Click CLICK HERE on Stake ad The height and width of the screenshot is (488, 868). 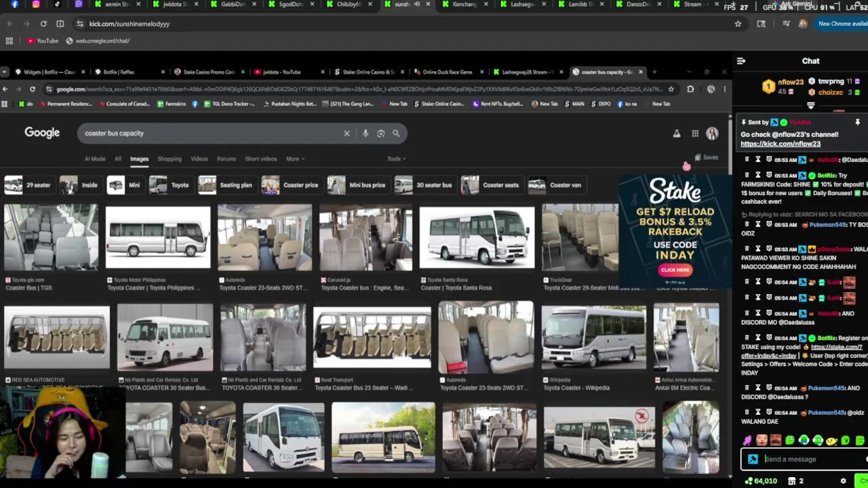[675, 270]
